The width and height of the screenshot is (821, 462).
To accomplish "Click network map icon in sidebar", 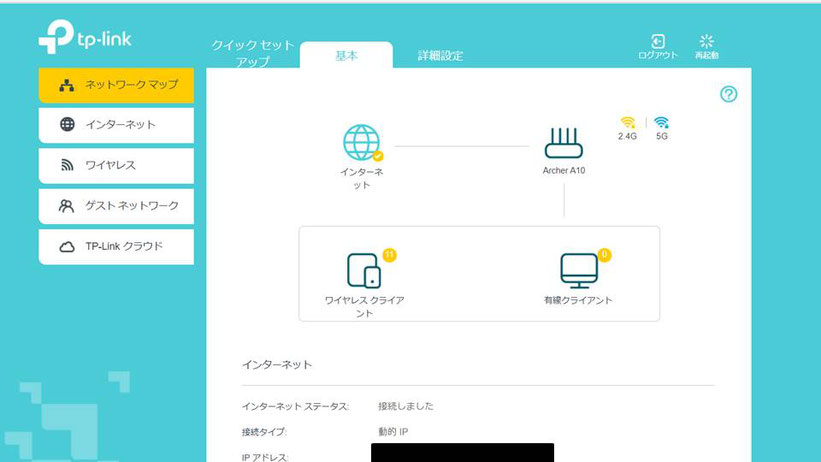I will tap(66, 85).
